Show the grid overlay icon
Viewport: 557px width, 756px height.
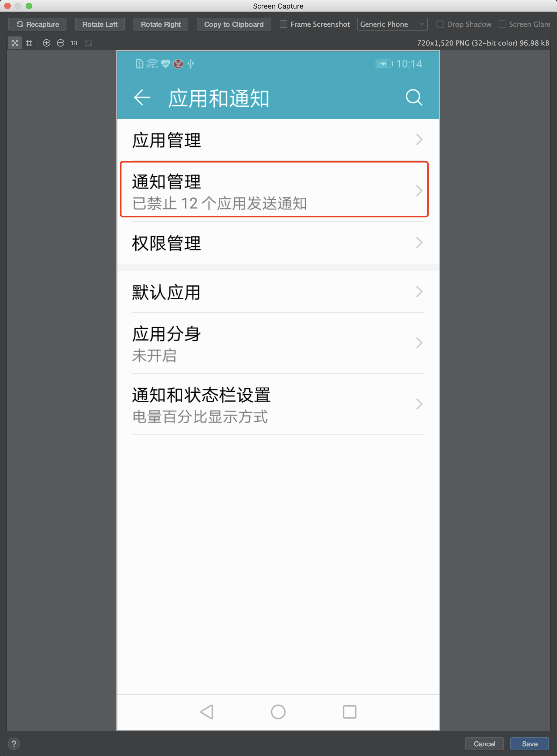coord(29,43)
